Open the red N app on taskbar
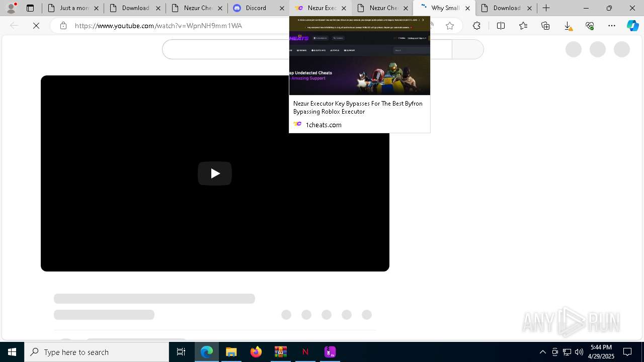The height and width of the screenshot is (362, 644). [305, 352]
